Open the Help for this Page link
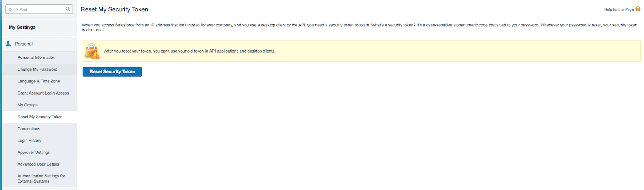This screenshot has width=644, height=190. tap(618, 9)
